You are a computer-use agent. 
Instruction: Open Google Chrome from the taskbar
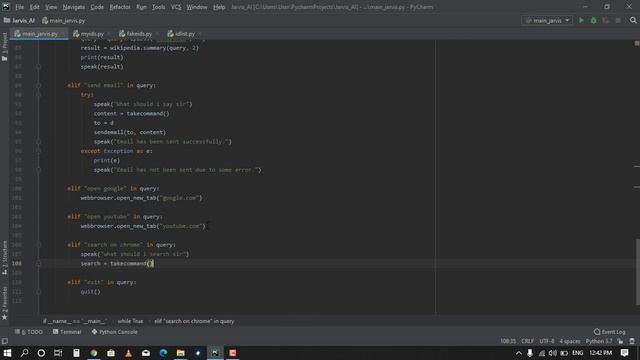point(94,353)
